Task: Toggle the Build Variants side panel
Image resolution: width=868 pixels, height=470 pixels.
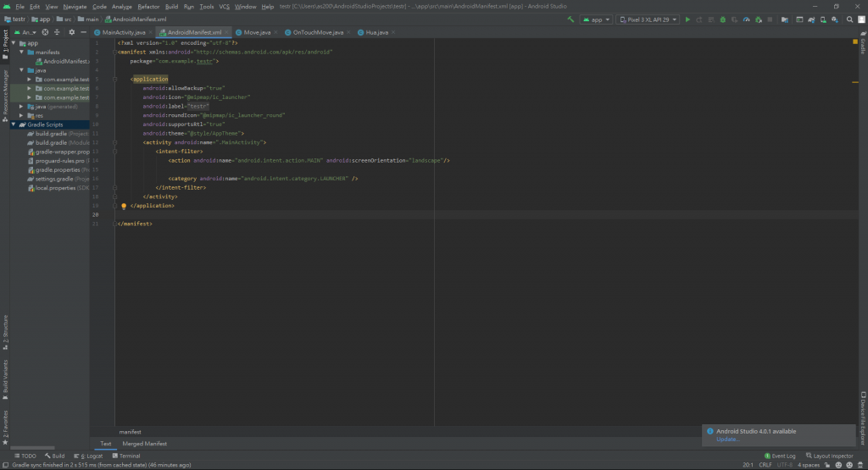Action: (4, 379)
